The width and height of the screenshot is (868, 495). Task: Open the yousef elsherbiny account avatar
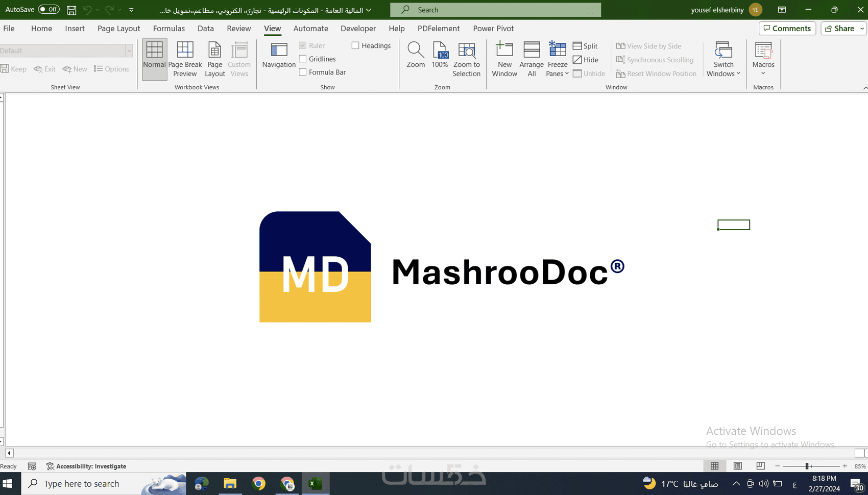click(756, 10)
